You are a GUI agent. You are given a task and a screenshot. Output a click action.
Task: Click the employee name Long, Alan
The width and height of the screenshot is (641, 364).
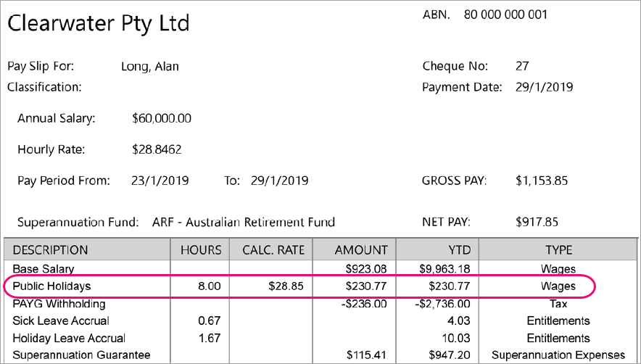[149, 67]
